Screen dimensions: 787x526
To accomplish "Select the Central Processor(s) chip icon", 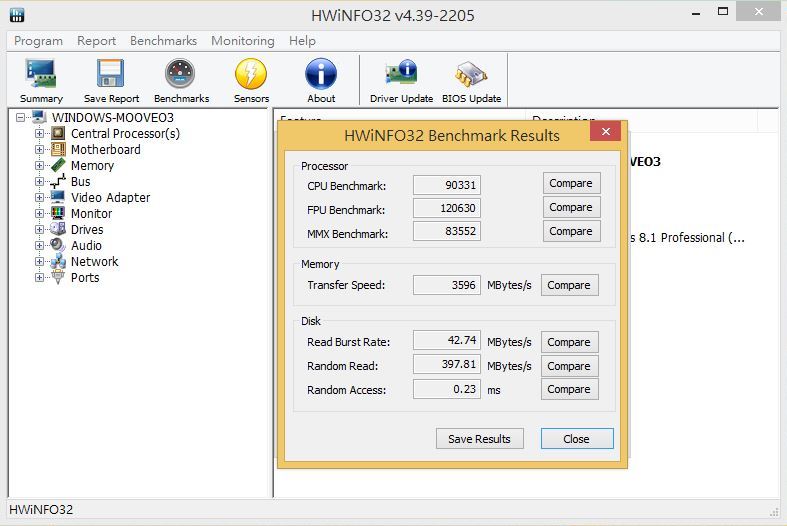I will (58, 133).
